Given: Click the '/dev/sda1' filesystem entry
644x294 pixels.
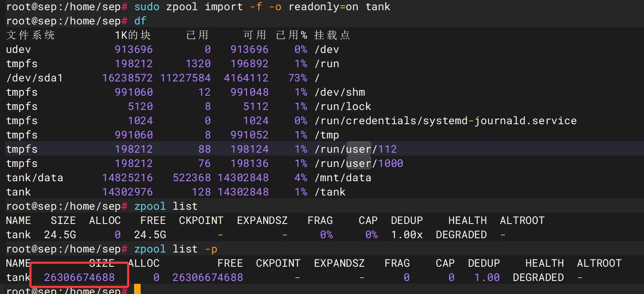Looking at the screenshot, I should coord(35,78).
